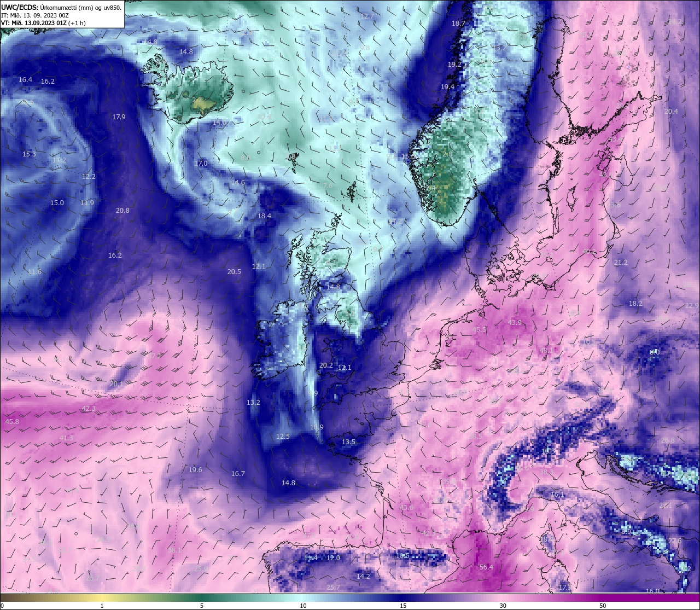Select the 17.9 value on the map
This screenshot has width=700, height=610.
click(x=119, y=117)
